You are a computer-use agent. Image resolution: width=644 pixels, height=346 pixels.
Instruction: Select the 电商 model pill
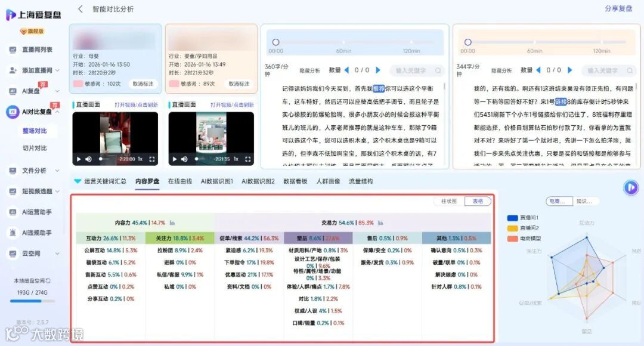pos(558,202)
